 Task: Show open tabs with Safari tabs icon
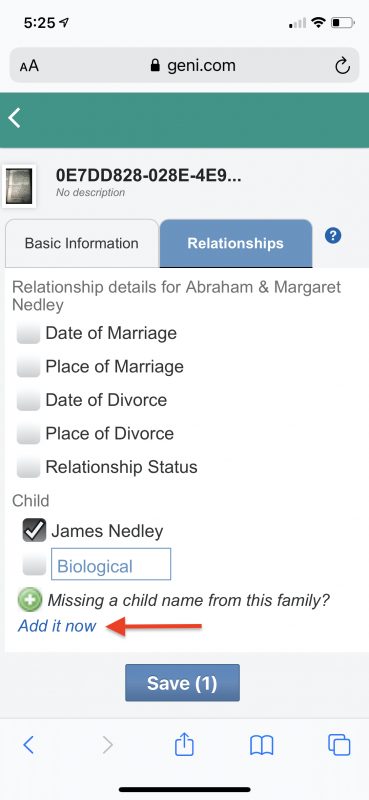(339, 745)
